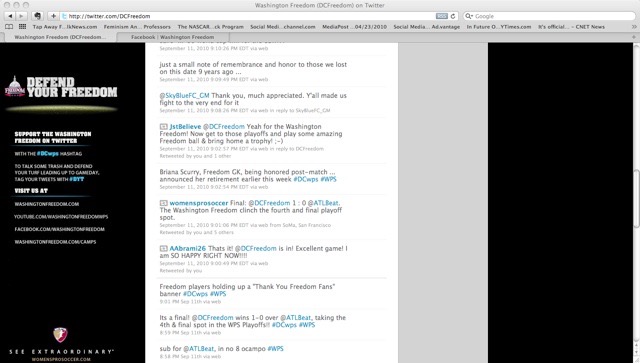Viewport: 640px width, 363px height.
Task: Click the WPS shield logo
Action: [60, 335]
